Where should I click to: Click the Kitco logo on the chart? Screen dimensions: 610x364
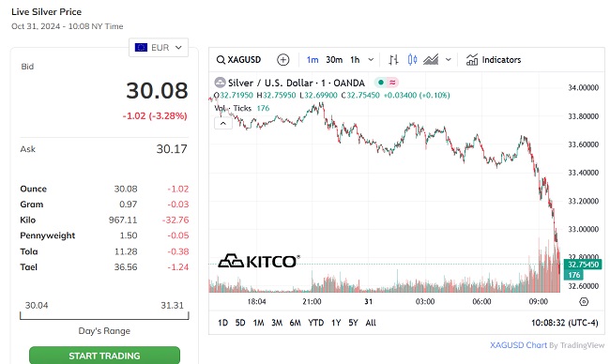pyautogui.click(x=259, y=261)
